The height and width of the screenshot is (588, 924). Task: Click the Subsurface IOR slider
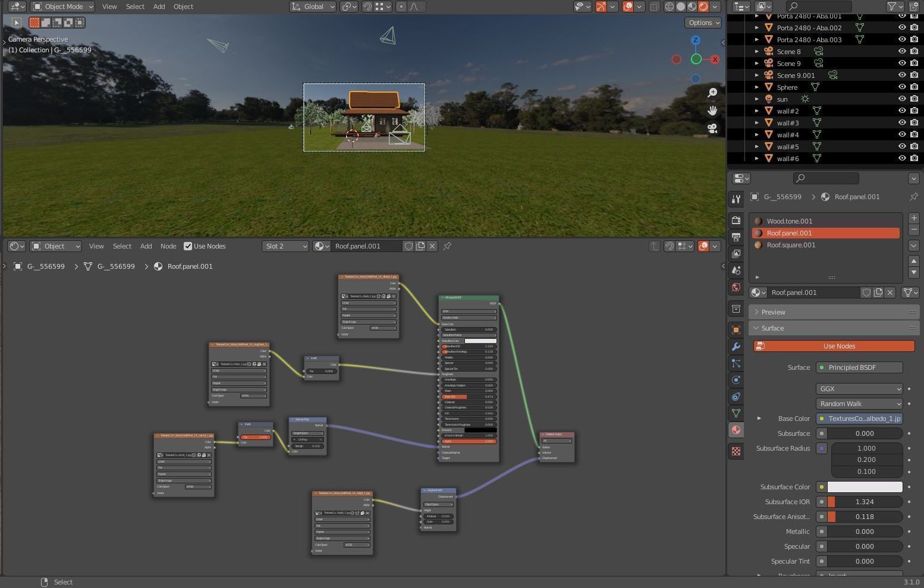[865, 502]
